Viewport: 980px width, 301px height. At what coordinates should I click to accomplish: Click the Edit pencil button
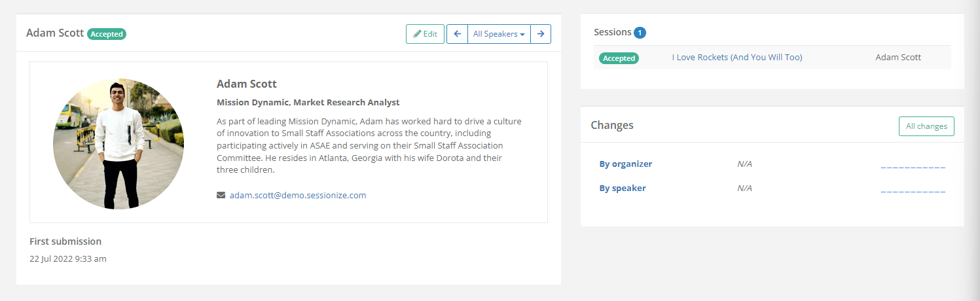tap(425, 34)
